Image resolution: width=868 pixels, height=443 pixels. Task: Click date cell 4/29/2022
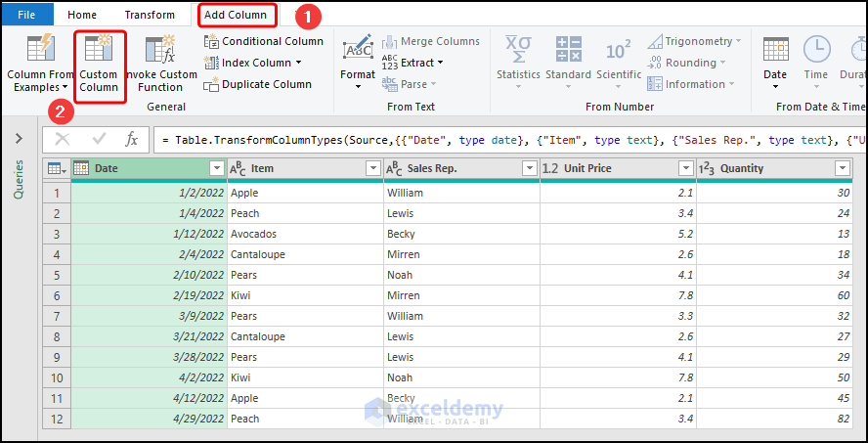point(150,419)
